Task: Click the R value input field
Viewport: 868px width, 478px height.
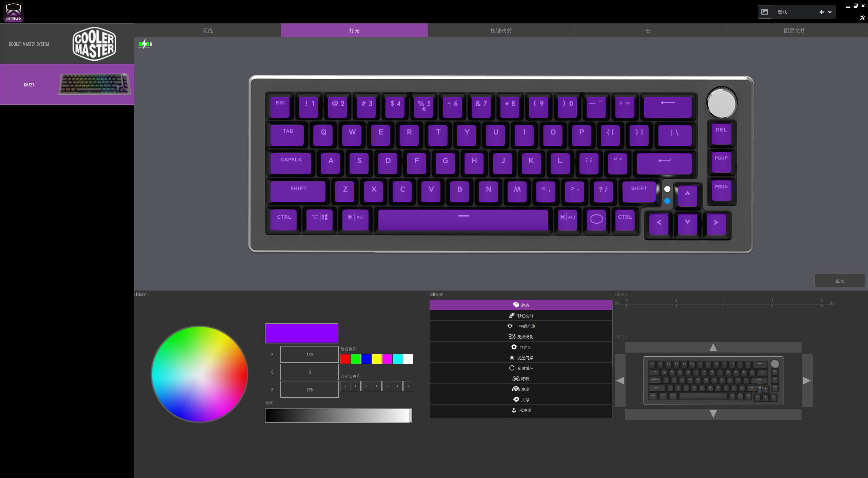Action: tap(308, 354)
